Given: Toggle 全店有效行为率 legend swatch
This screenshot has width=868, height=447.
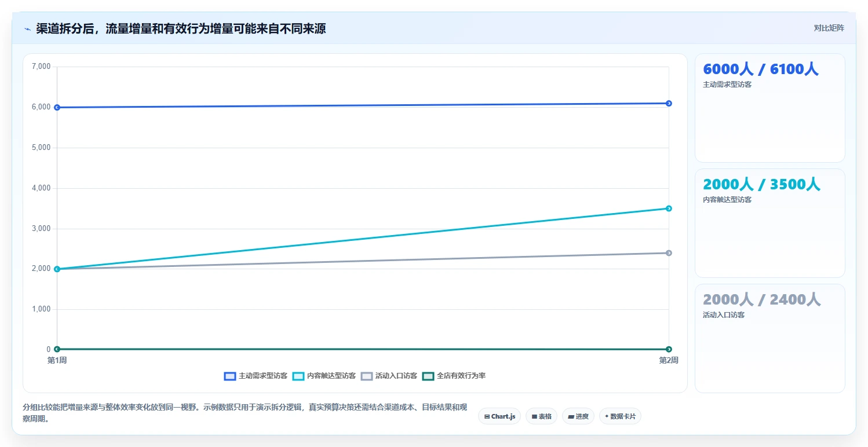Looking at the screenshot, I should (428, 376).
